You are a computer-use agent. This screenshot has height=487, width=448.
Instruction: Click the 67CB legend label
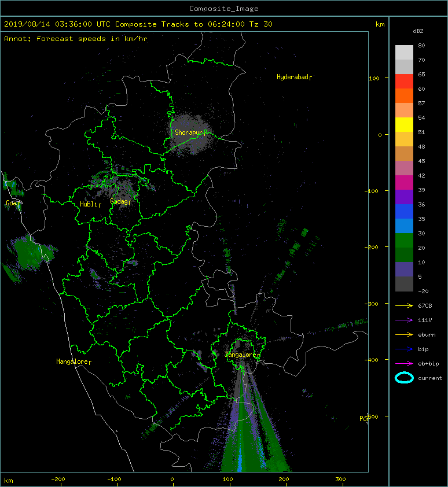tap(425, 305)
